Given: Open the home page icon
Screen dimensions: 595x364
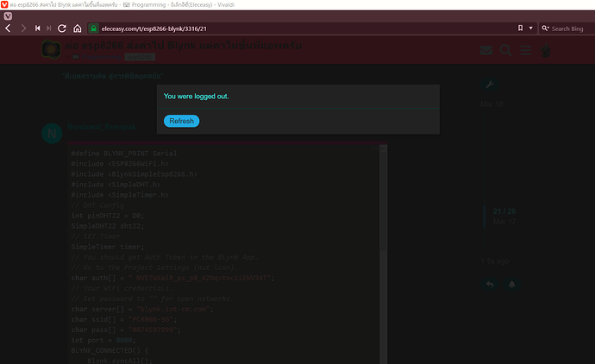Looking at the screenshot, I should (x=78, y=28).
